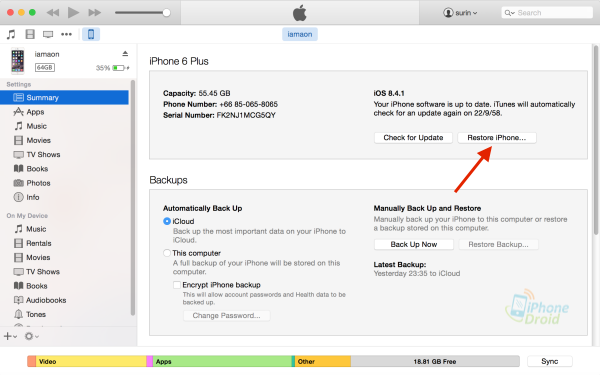This screenshot has width=600, height=375.
Task: Enable Encrypt iPhone backup checkbox
Action: [177, 285]
